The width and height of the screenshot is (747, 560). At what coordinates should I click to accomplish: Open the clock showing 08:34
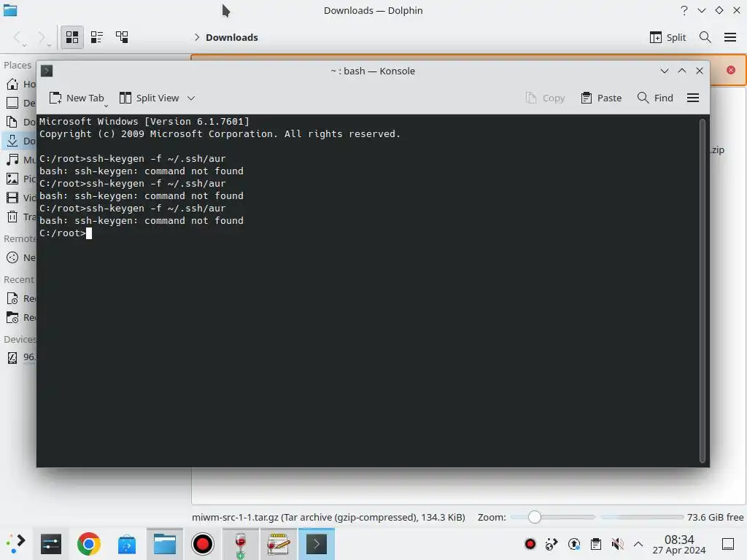click(x=679, y=544)
